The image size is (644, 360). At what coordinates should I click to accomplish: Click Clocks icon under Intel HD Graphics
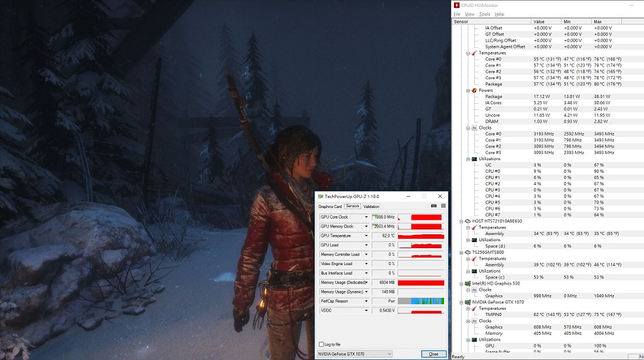pos(474,290)
